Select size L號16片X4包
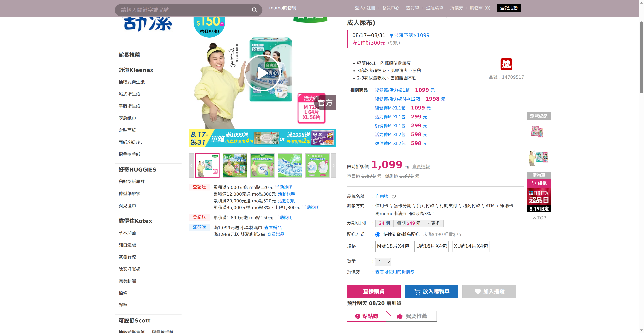Viewport: 644px width, 333px height. (x=432, y=246)
